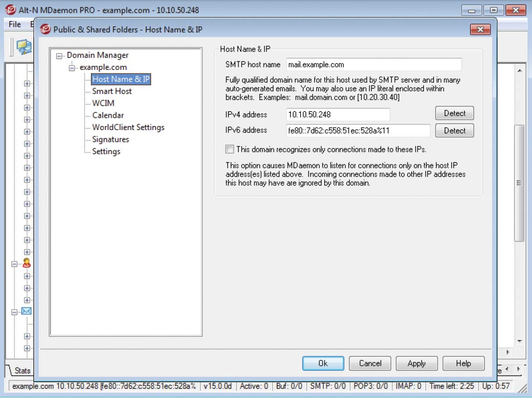This screenshot has width=532, height=398.
Task: Focus the IPv4 address field
Action: 338,114
